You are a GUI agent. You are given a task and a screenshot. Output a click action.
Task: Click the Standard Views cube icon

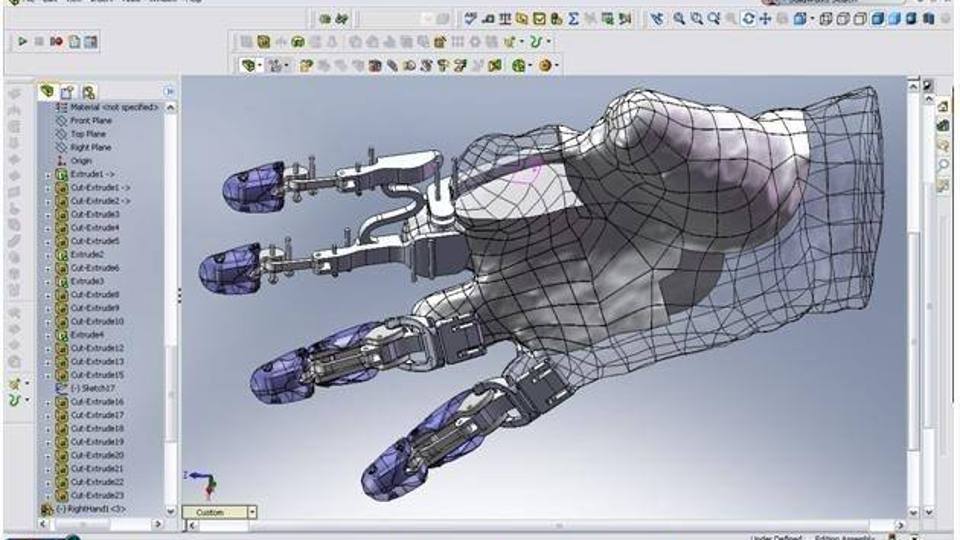pyautogui.click(x=800, y=19)
